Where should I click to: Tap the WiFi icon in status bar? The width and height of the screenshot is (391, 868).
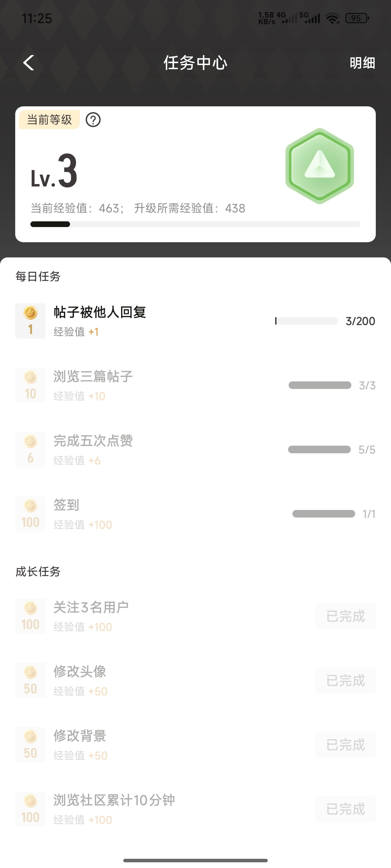(x=333, y=18)
